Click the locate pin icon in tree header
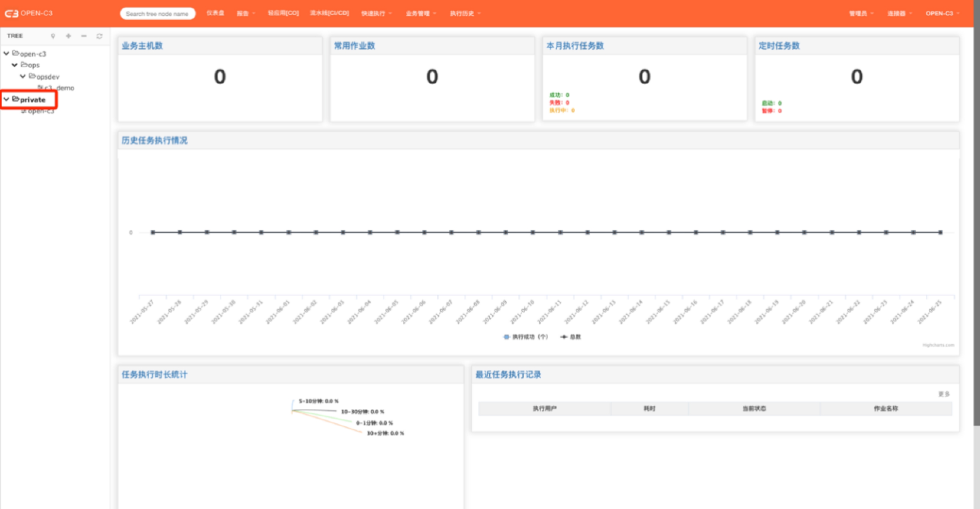The height and width of the screenshot is (509, 980). point(53,36)
